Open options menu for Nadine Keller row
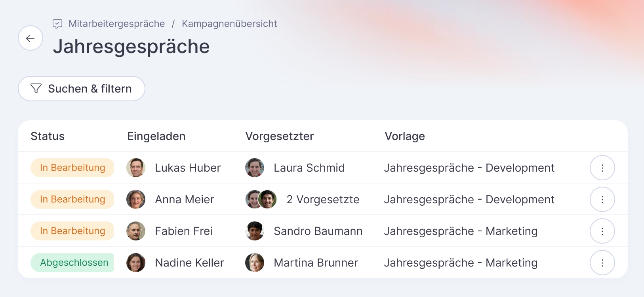 click(602, 263)
